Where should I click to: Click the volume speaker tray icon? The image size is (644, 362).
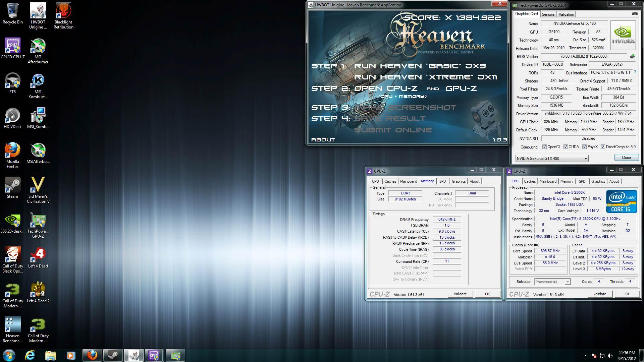coord(610,356)
